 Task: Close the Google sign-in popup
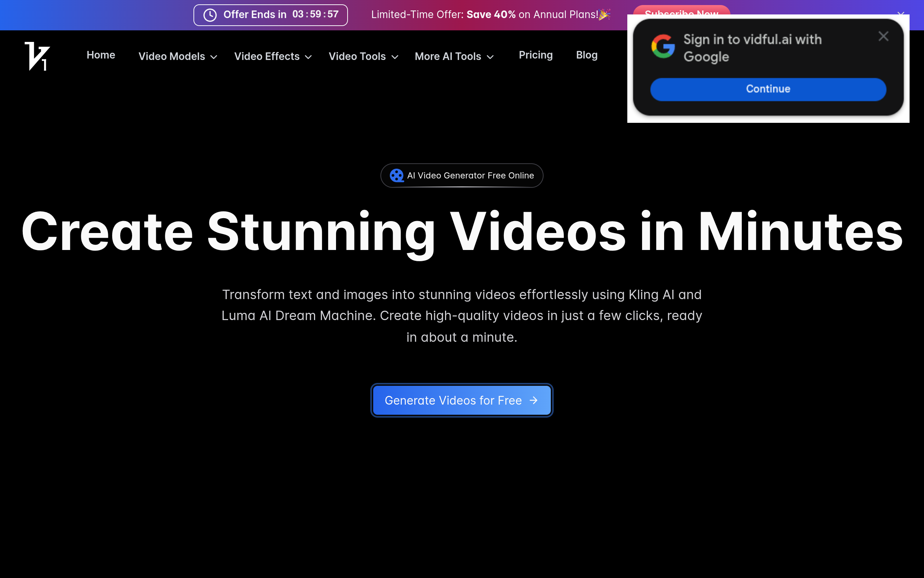coord(883,36)
